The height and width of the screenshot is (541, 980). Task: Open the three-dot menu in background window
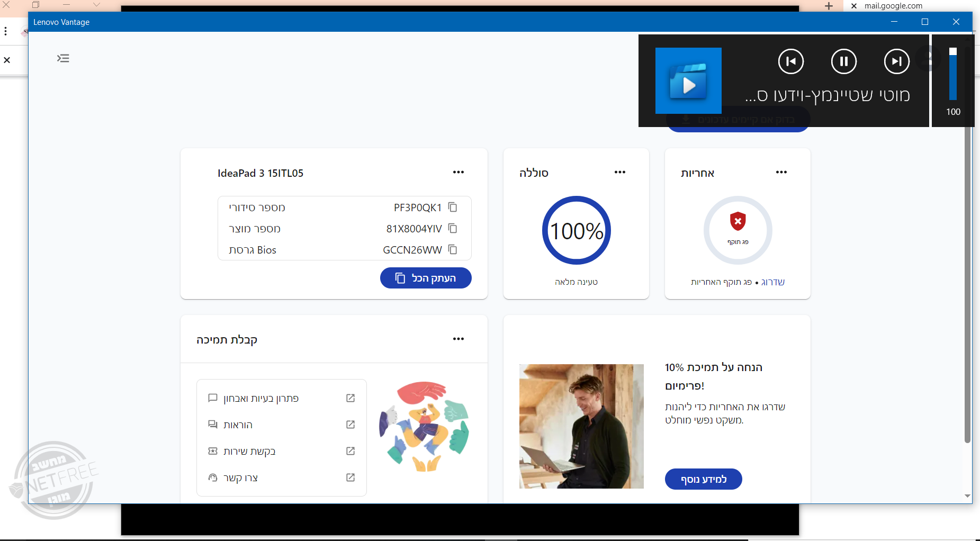tap(6, 31)
